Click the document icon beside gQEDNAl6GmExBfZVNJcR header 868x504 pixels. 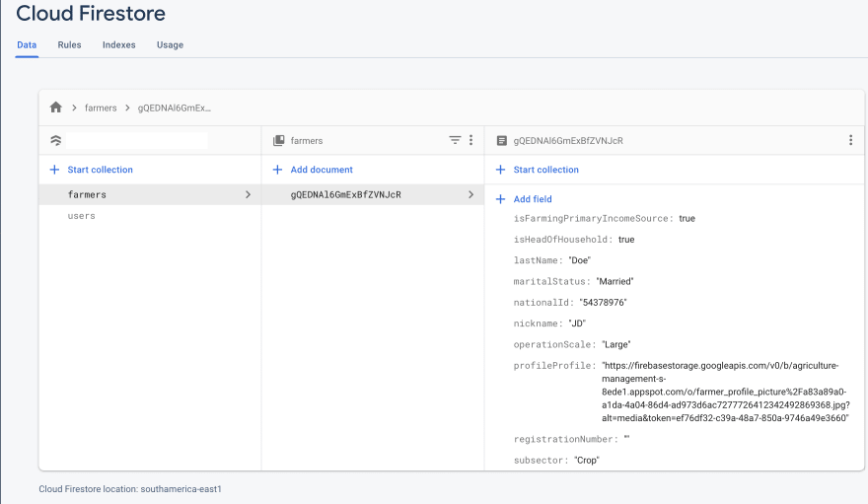[x=501, y=140]
